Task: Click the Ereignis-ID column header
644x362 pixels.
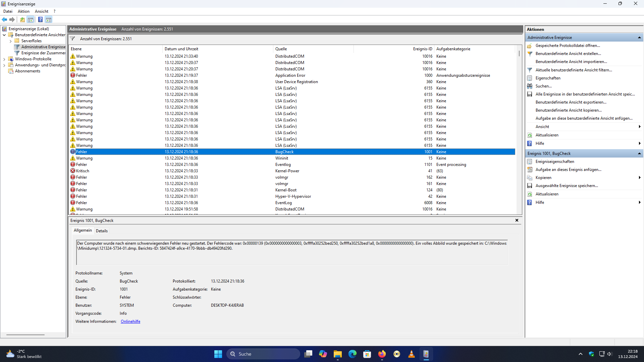Action: 422,49
